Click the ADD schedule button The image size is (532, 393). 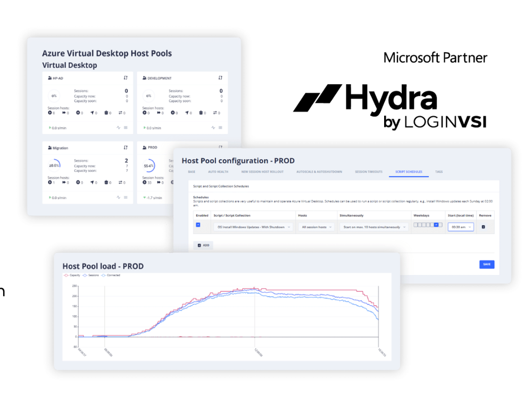click(x=203, y=245)
